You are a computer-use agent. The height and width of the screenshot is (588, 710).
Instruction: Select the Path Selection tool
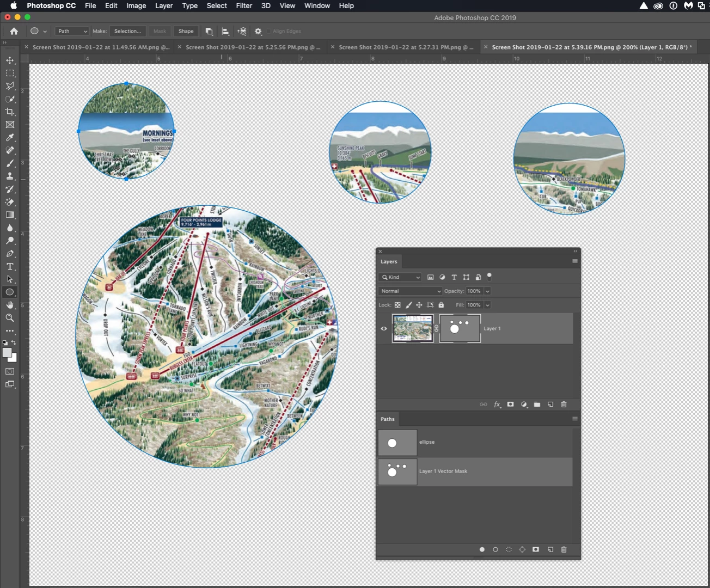click(x=10, y=279)
